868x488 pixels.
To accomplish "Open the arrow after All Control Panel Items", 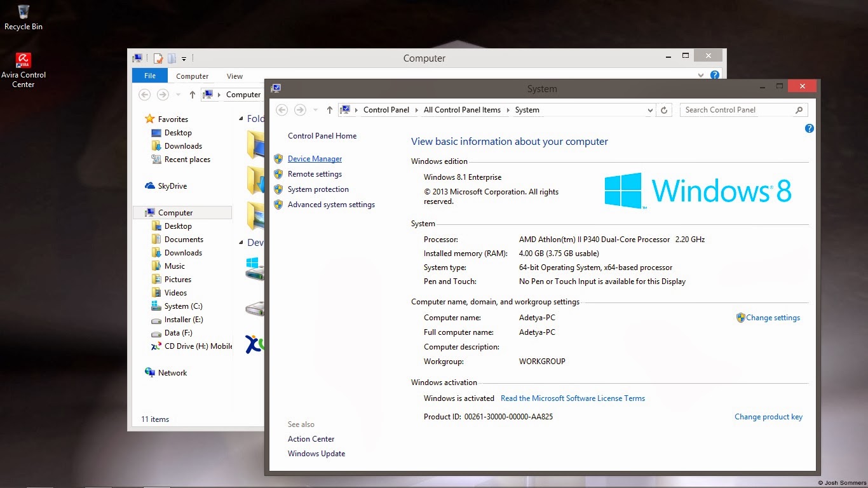I will click(x=508, y=110).
